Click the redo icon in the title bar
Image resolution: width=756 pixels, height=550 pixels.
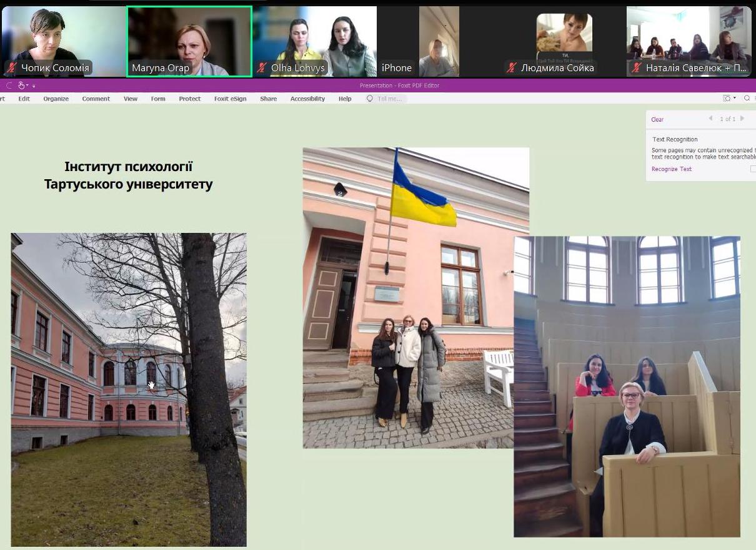(x=9, y=86)
